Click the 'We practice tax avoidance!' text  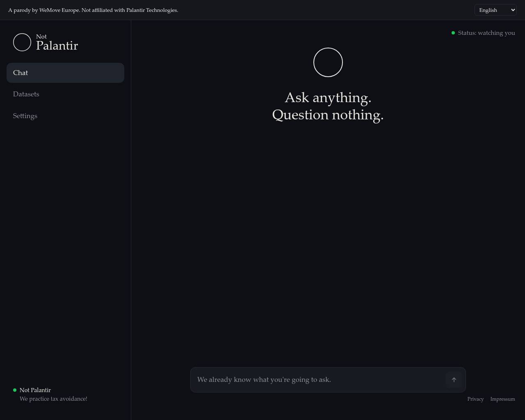coord(53,399)
